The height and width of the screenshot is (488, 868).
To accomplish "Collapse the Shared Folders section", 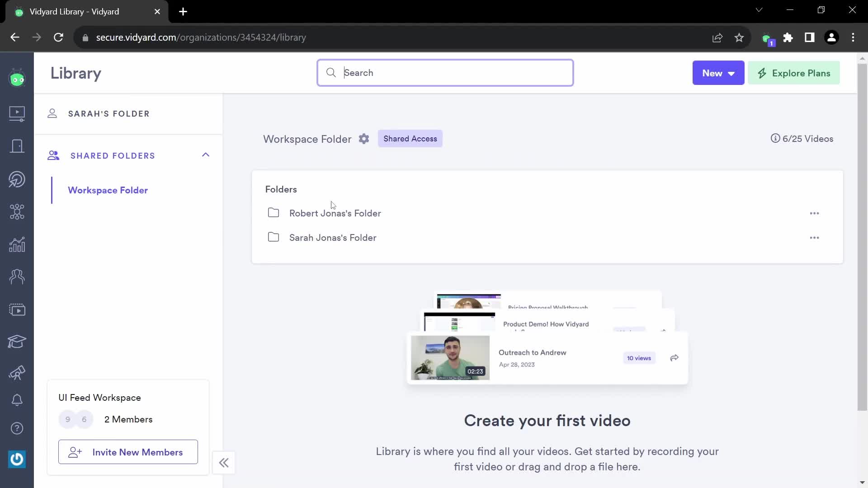I will coord(205,155).
